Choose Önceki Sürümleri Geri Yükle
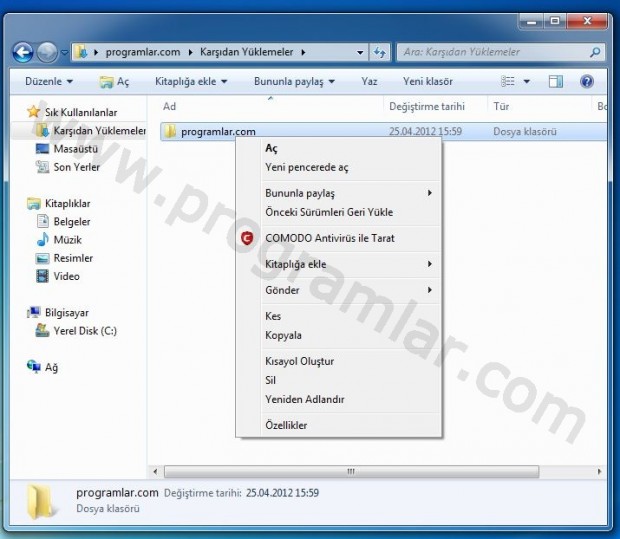The image size is (620, 539). click(338, 212)
